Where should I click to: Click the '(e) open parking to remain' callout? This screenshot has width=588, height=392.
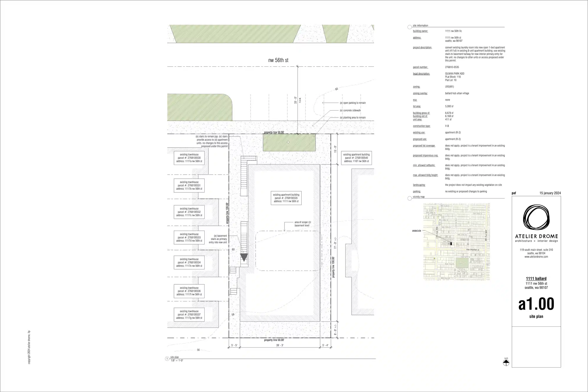click(x=353, y=103)
